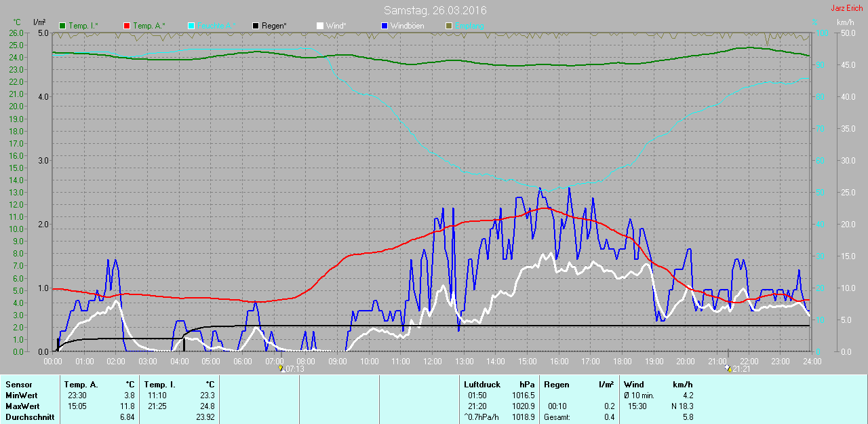
Task: Click the date title Samstag, 26.03.2016
Action: tap(435, 10)
